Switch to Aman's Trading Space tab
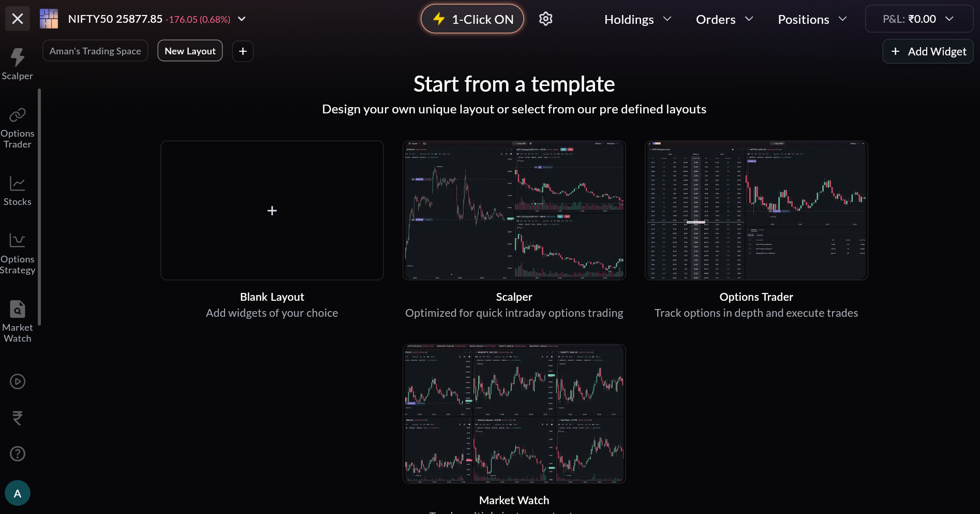The width and height of the screenshot is (980, 514). pos(95,51)
